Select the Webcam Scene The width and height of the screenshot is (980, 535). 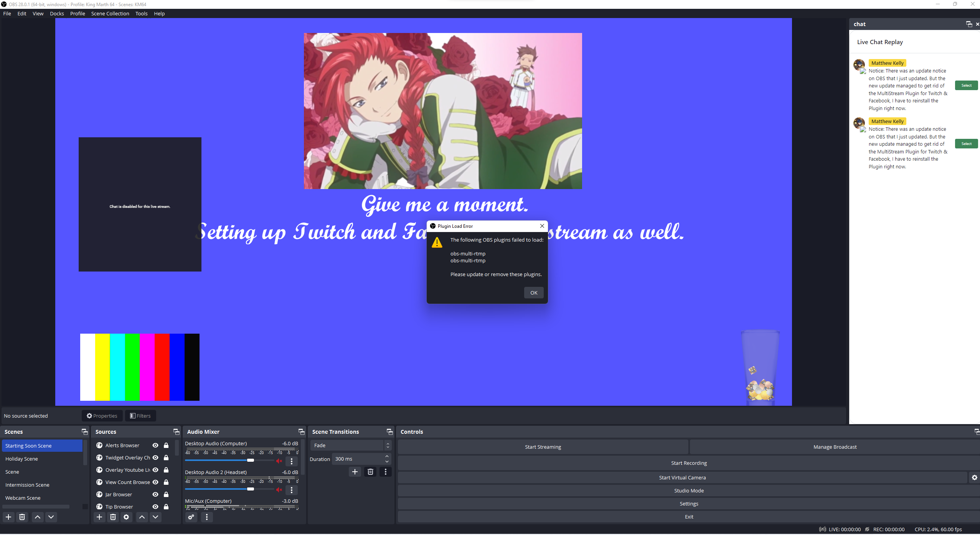[42, 498]
